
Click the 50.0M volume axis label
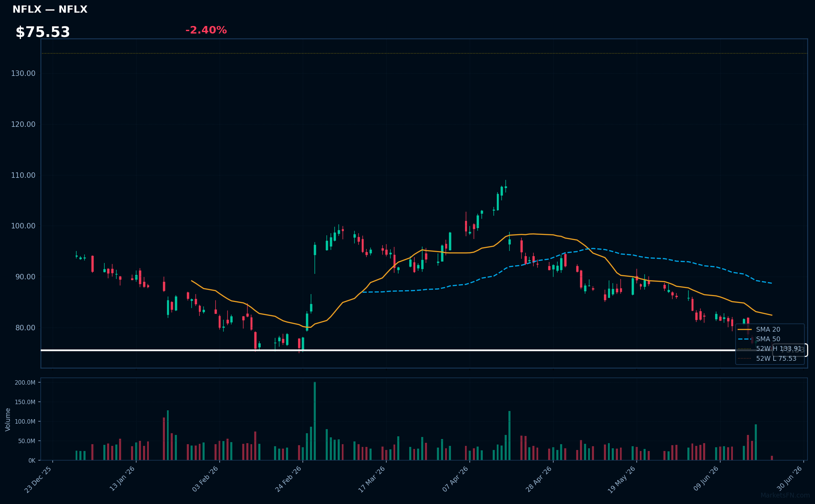tap(27, 441)
